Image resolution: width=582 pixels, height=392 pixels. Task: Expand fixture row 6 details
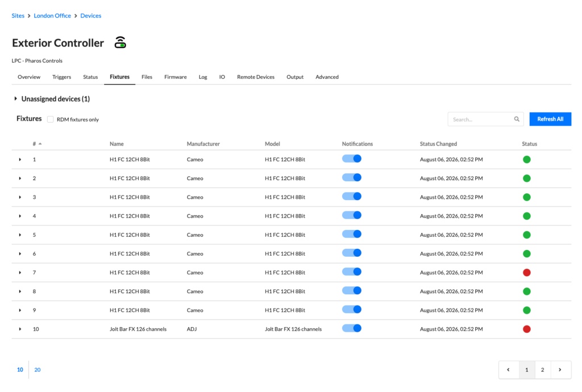(x=20, y=254)
